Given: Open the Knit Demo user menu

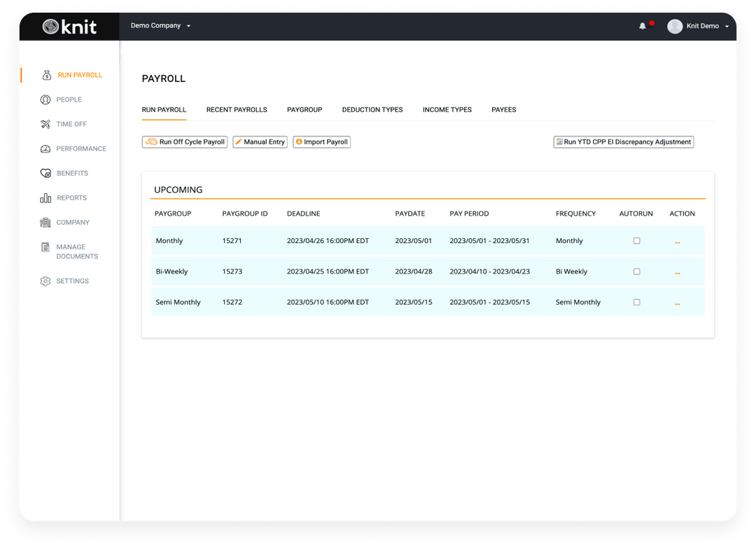Looking at the screenshot, I should (x=699, y=26).
